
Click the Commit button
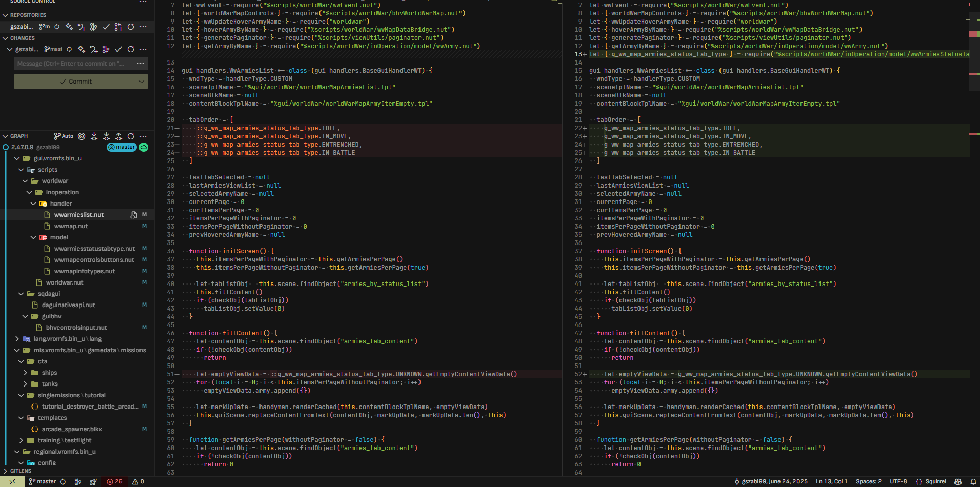(x=75, y=82)
